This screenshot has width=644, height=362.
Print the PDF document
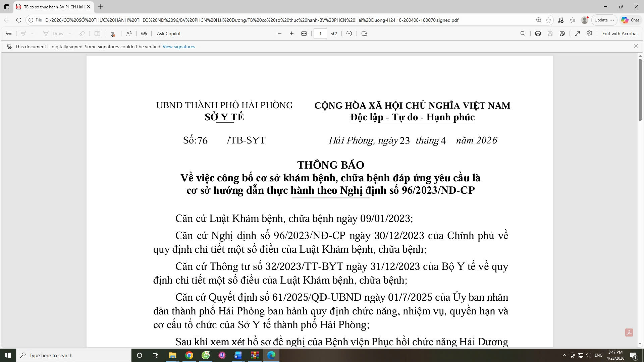538,34
